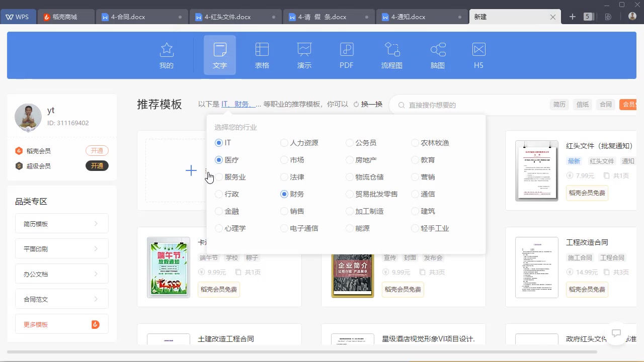This screenshot has height=362, width=644.
Task: Toggle the 财务 industry option
Action: (x=284, y=194)
